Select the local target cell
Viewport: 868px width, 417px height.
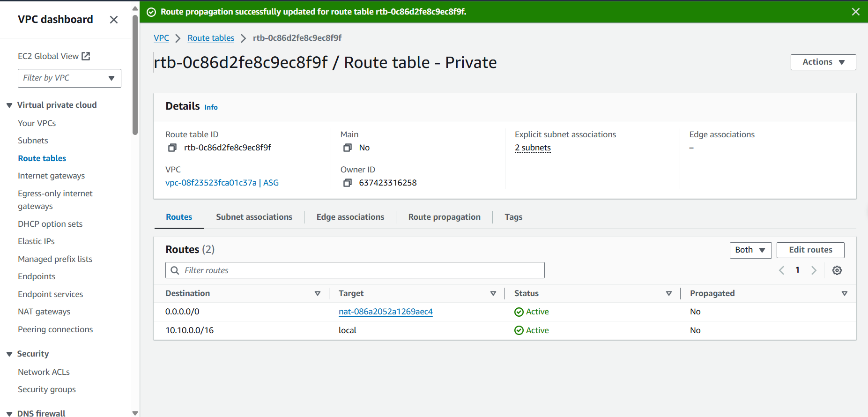(x=348, y=330)
